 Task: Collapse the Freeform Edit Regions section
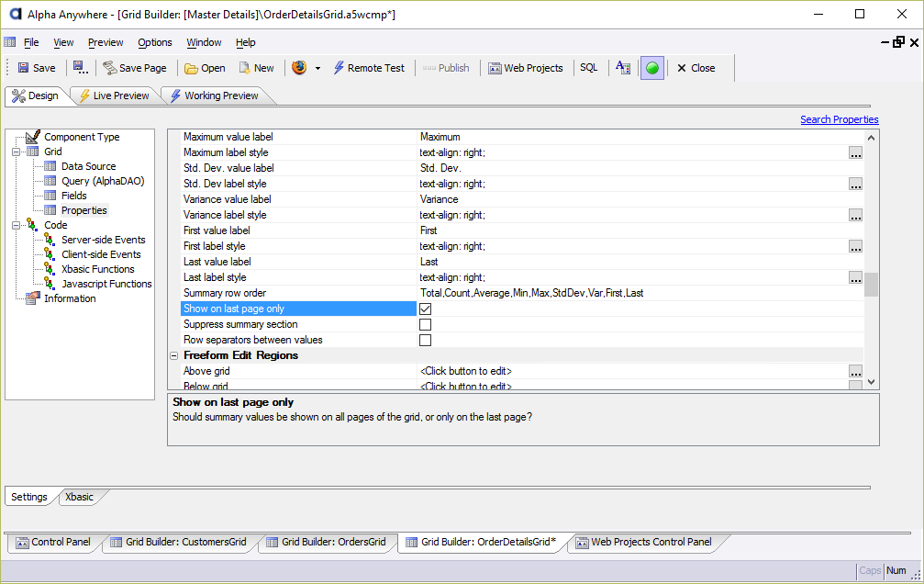(x=173, y=355)
